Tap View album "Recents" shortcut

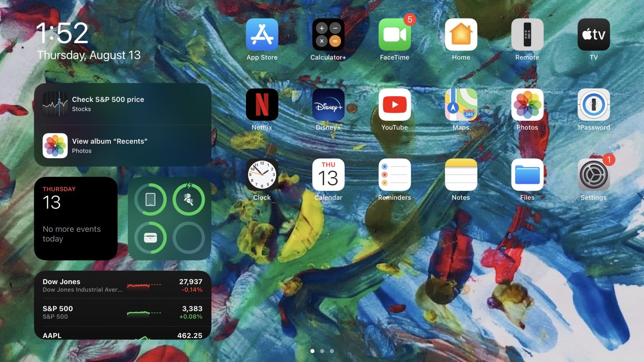pyautogui.click(x=122, y=146)
